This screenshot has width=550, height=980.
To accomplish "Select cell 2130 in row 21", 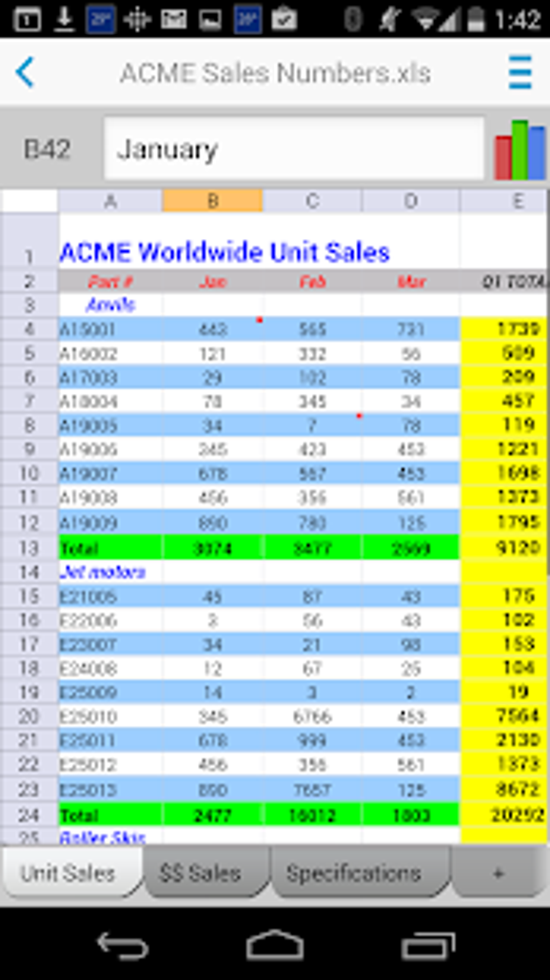I will [505, 740].
